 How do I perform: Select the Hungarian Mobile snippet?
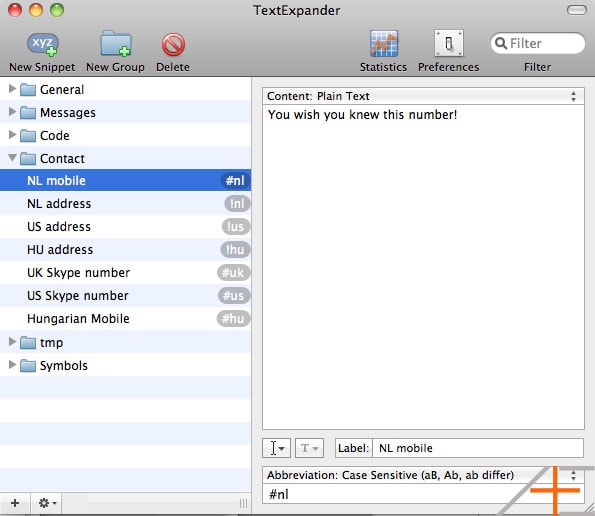pos(125,319)
